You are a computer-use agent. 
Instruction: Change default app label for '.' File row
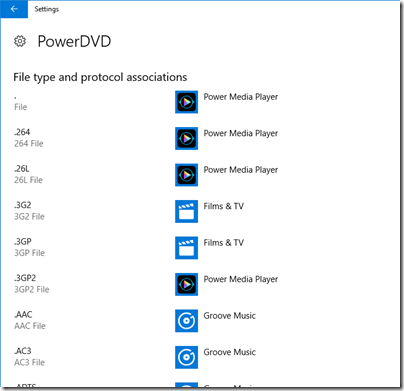[x=241, y=97]
